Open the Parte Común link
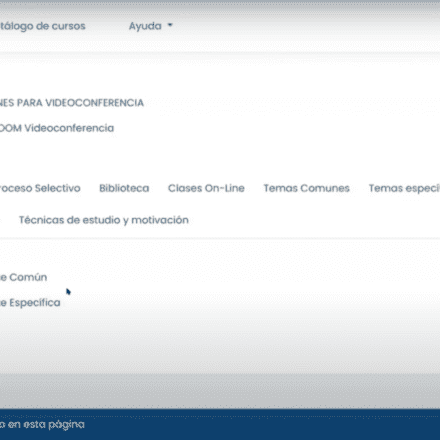The height and width of the screenshot is (440, 440). tap(23, 277)
